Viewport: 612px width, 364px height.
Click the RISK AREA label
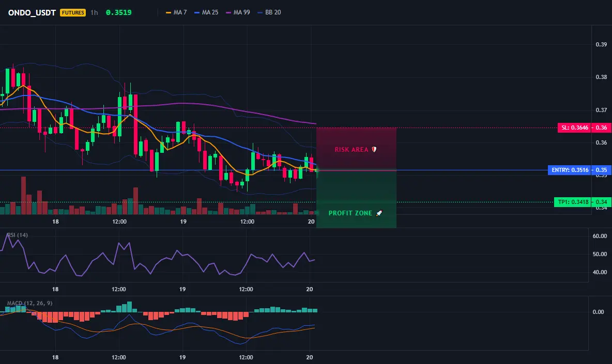pyautogui.click(x=351, y=150)
